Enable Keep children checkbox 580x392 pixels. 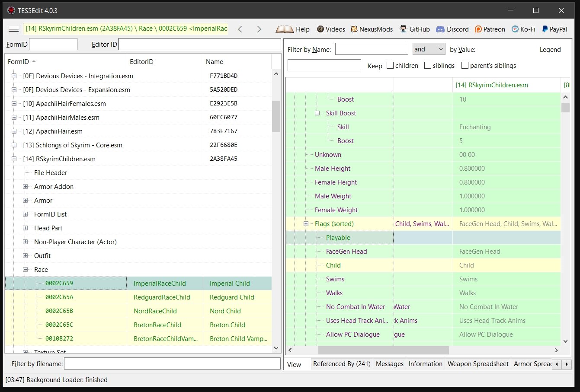click(390, 65)
